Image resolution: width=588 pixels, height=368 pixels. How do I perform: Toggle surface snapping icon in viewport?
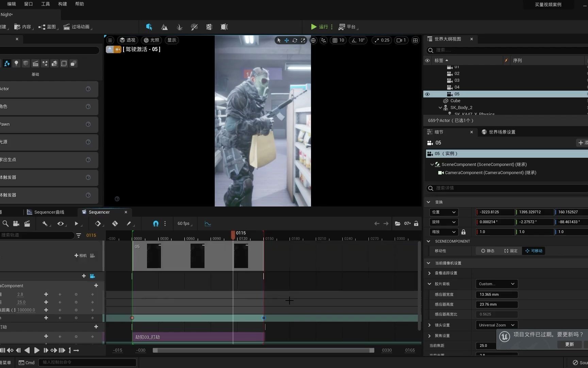pos(324,40)
